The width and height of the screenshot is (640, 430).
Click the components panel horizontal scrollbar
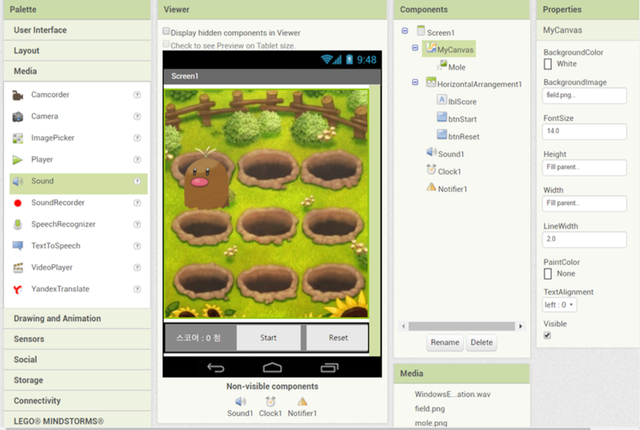pyautogui.click(x=462, y=326)
